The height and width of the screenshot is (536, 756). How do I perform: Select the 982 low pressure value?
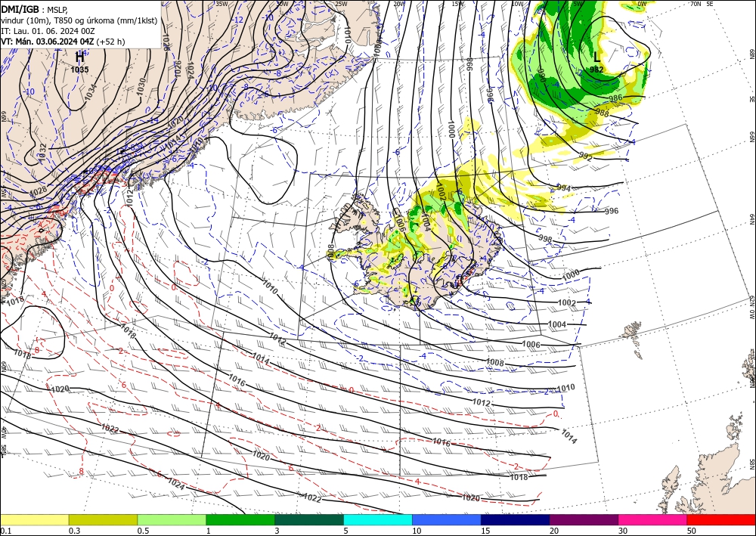point(597,70)
